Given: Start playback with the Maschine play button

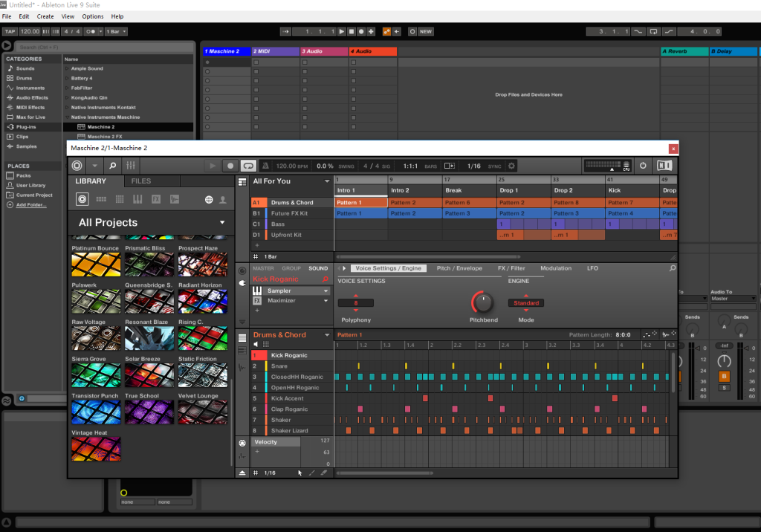Looking at the screenshot, I should click(212, 166).
